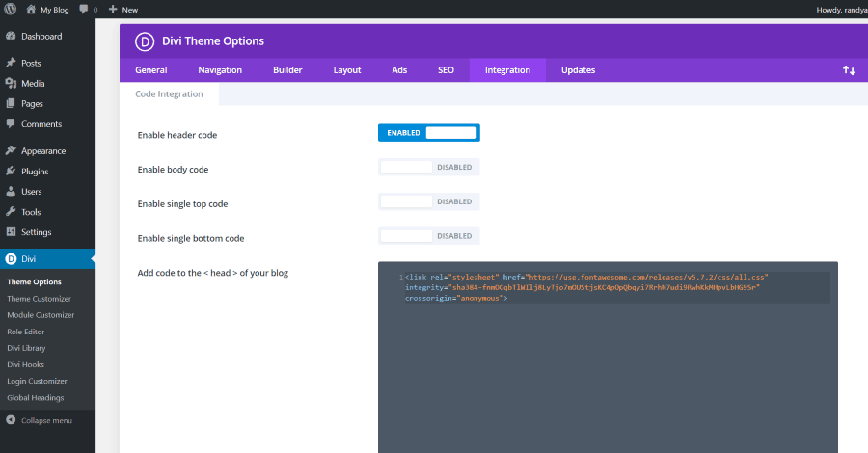This screenshot has height=453, width=868.
Task: Open the SEO tab
Action: click(x=446, y=70)
